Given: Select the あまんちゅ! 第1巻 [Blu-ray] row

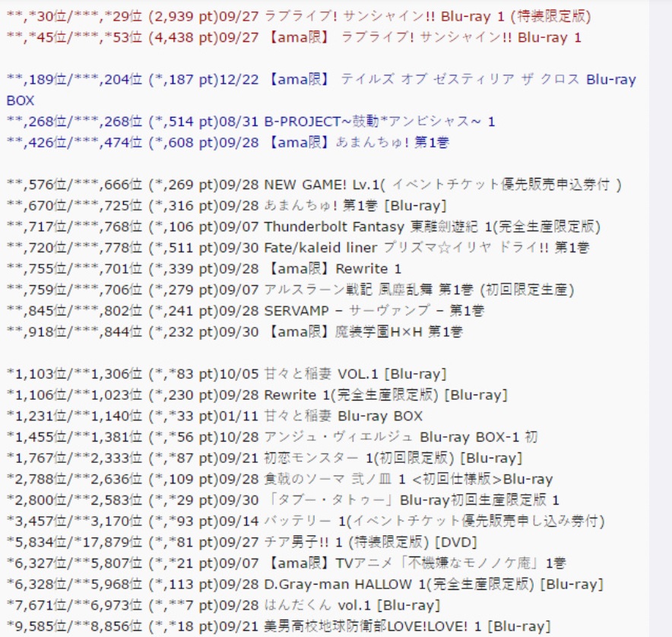Looking at the screenshot, I should (x=227, y=206).
